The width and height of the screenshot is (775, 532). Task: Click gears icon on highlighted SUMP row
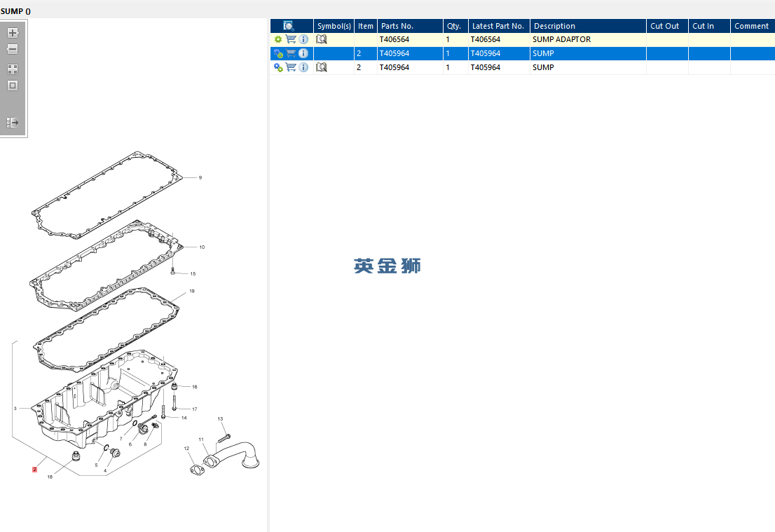tap(278, 53)
